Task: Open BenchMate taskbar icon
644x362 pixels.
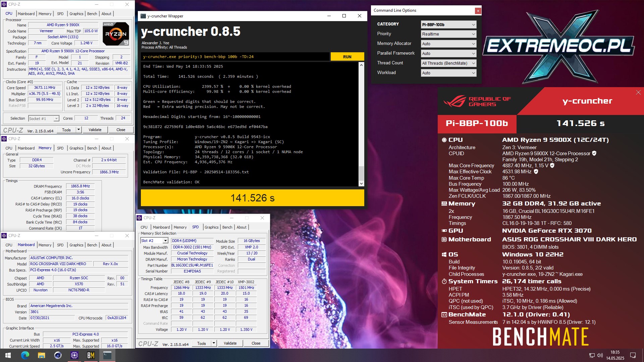Action: [x=91, y=355]
